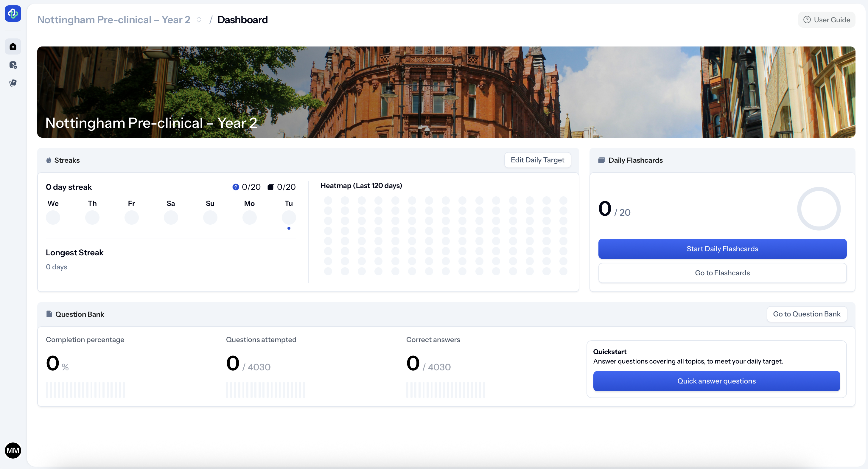The image size is (868, 469).
Task: Expand the course switcher chevron
Action: pyautogui.click(x=199, y=20)
